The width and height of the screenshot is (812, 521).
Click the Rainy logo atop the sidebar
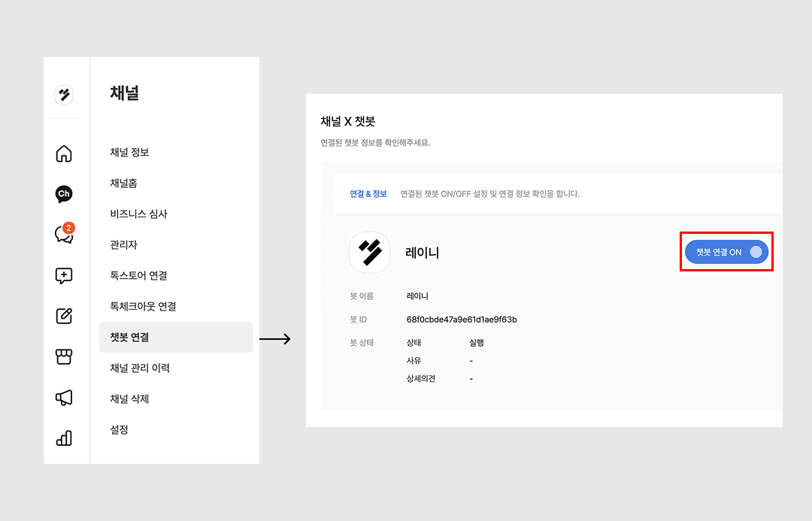(x=64, y=95)
